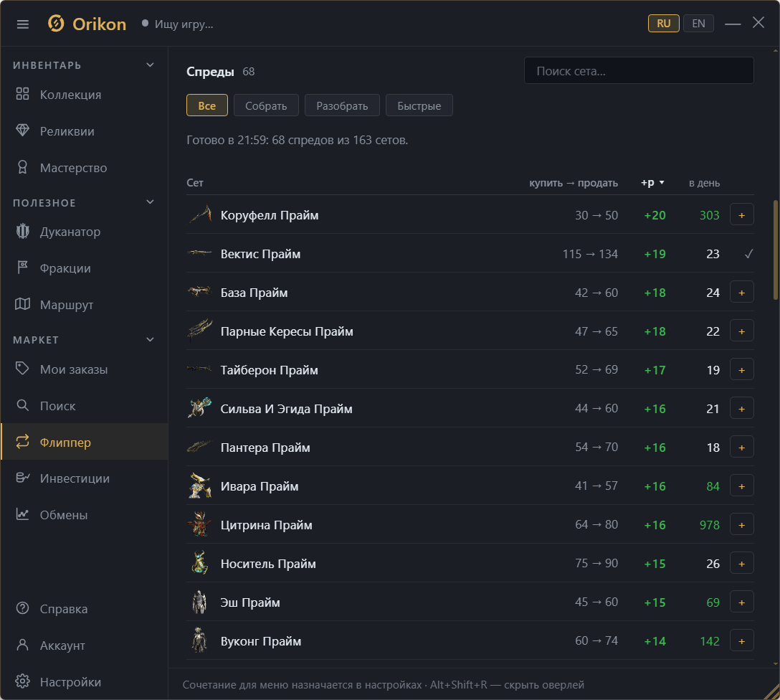Select the Быстрые filter tab

click(419, 105)
